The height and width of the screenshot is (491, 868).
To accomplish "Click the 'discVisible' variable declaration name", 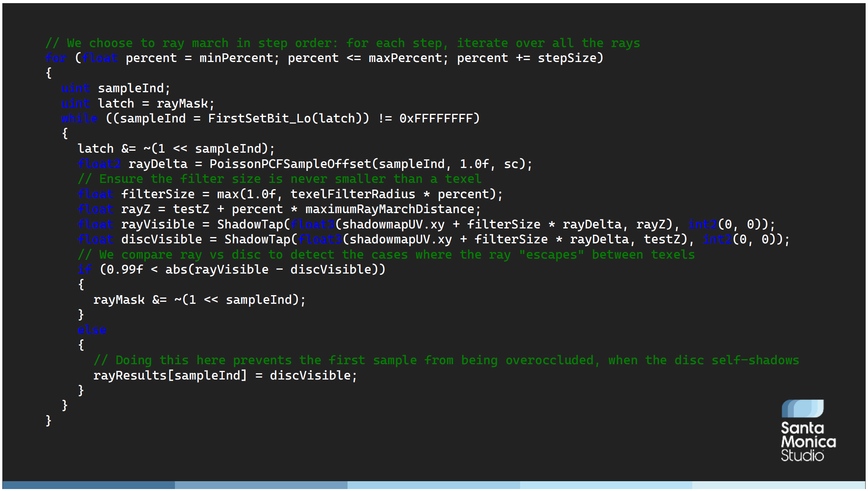I will (x=161, y=239).
